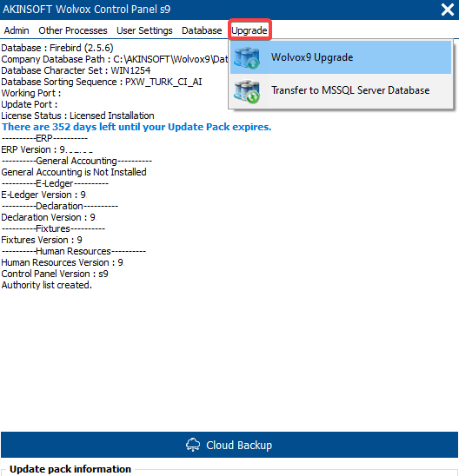Click the Authority list created message
Viewport: 459px width, 476px height.
(x=46, y=285)
